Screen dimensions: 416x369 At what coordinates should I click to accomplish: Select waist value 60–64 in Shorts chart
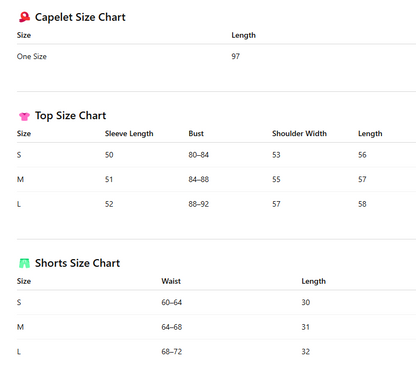click(172, 303)
